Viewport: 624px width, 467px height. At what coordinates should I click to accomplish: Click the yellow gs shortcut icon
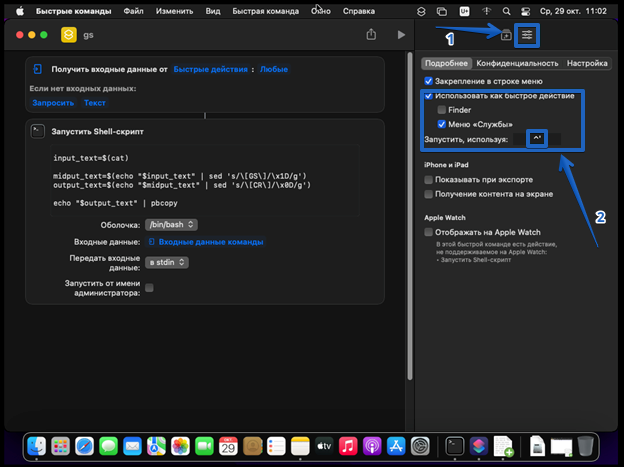tap(68, 34)
